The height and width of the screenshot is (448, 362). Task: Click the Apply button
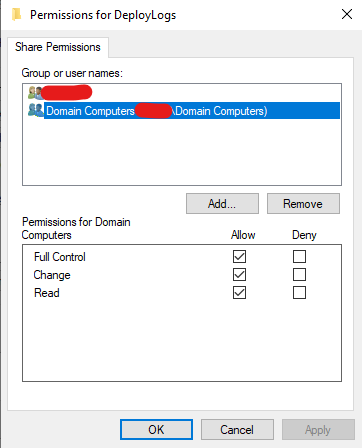(318, 429)
